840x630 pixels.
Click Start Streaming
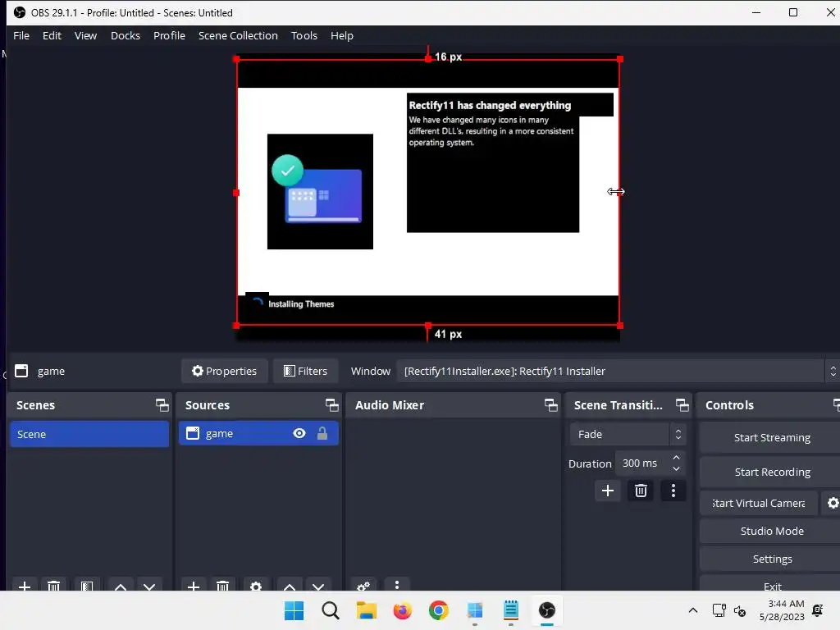[x=771, y=438]
